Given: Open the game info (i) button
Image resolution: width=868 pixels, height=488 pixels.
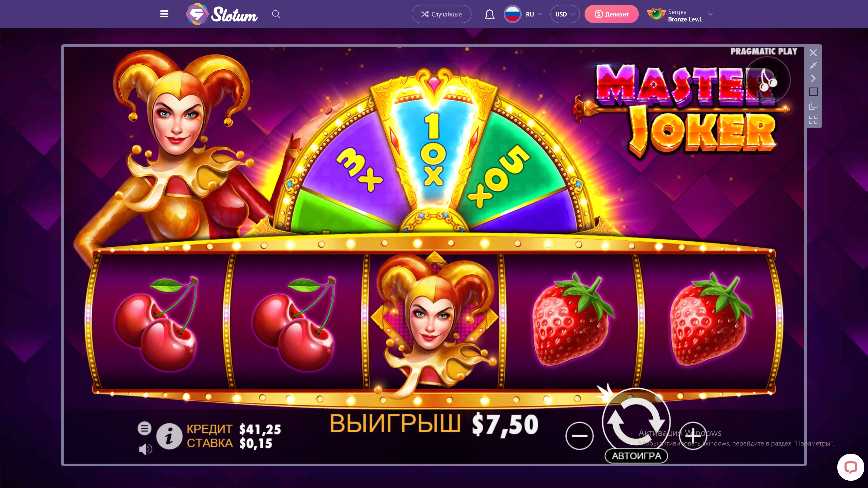Looking at the screenshot, I should (169, 436).
